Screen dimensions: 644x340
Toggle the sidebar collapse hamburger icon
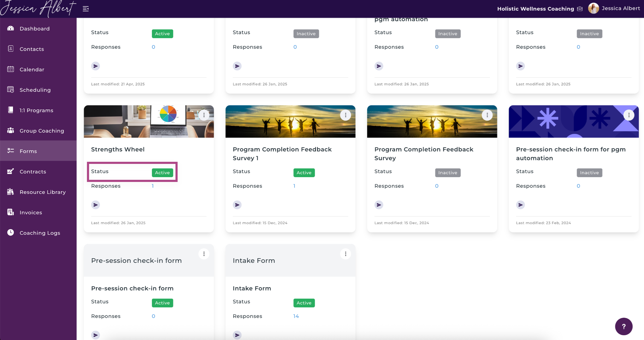[86, 9]
